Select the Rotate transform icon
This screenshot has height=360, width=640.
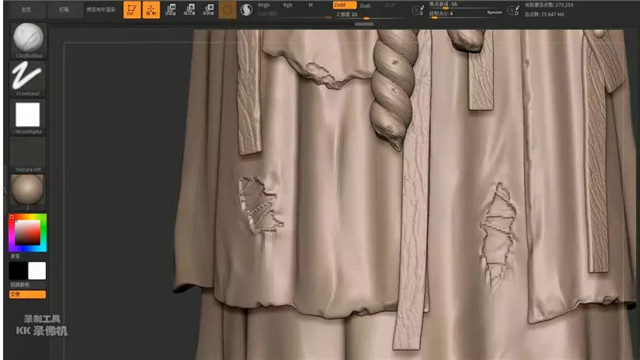[x=209, y=10]
